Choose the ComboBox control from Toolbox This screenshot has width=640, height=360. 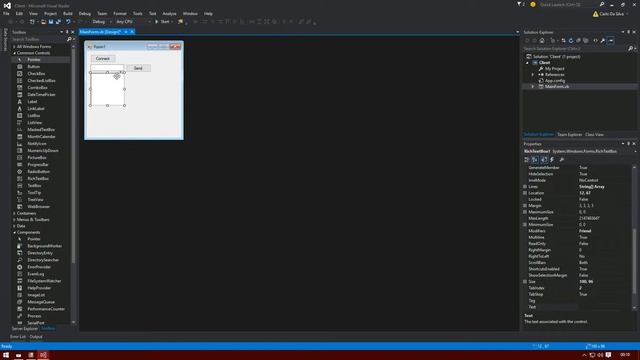point(37,87)
